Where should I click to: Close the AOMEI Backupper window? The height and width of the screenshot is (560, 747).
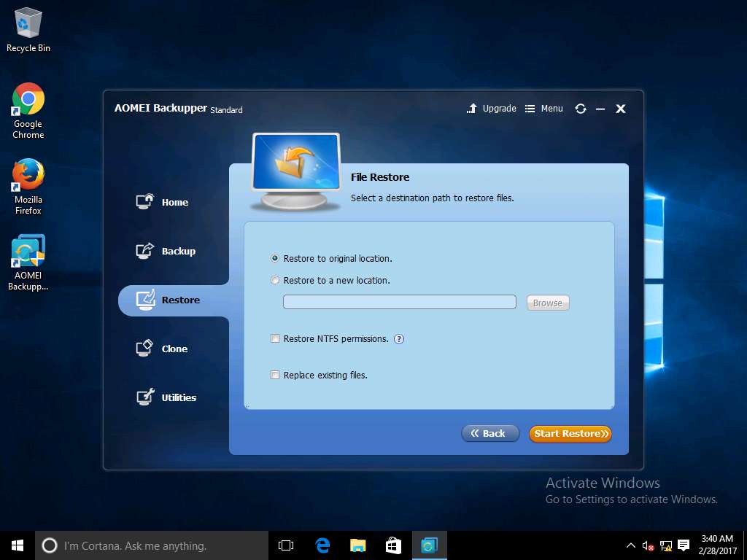[x=620, y=109]
